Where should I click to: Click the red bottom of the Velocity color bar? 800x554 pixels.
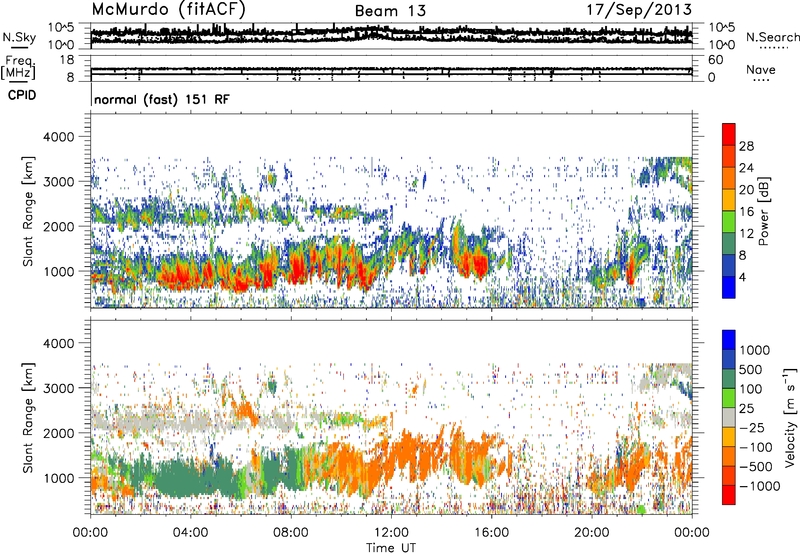coord(729,495)
